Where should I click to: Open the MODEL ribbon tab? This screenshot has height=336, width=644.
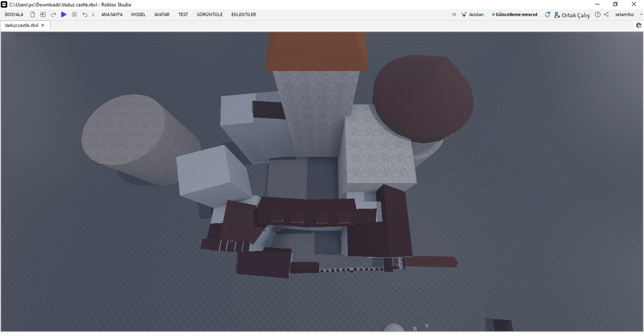pos(138,14)
